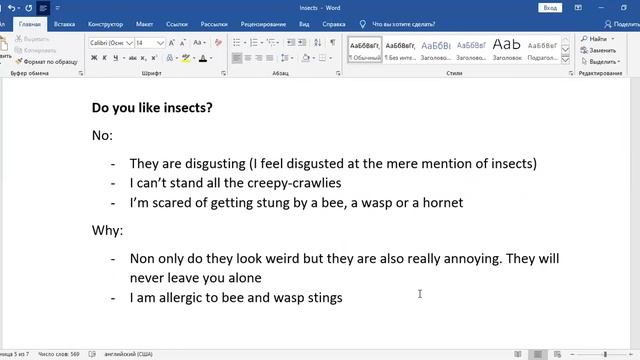Open text effects and typography
The height and width of the screenshot is (360, 640).
(170, 58)
